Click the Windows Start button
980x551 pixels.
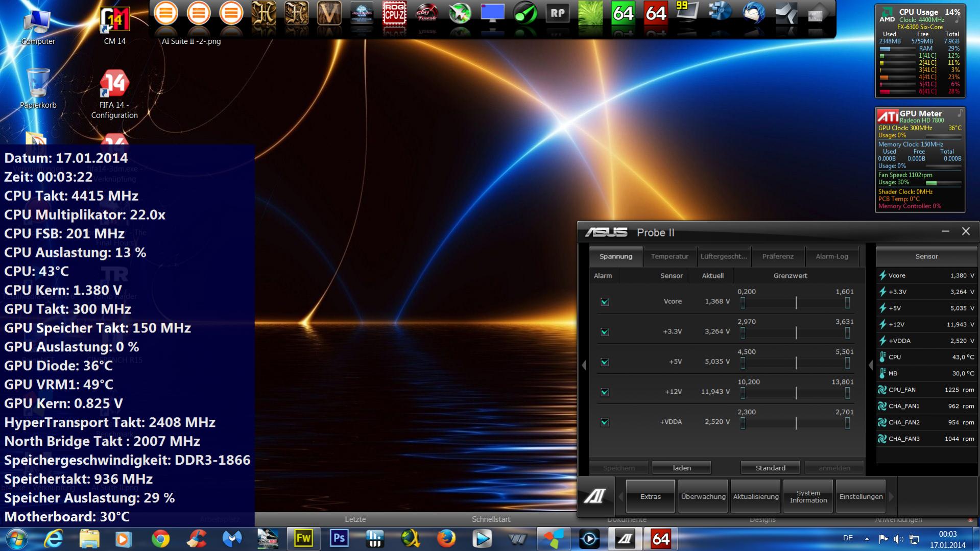16,539
